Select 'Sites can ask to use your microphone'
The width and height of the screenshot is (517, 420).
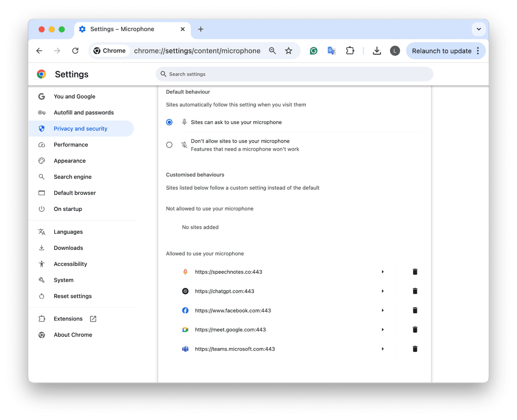coord(169,122)
